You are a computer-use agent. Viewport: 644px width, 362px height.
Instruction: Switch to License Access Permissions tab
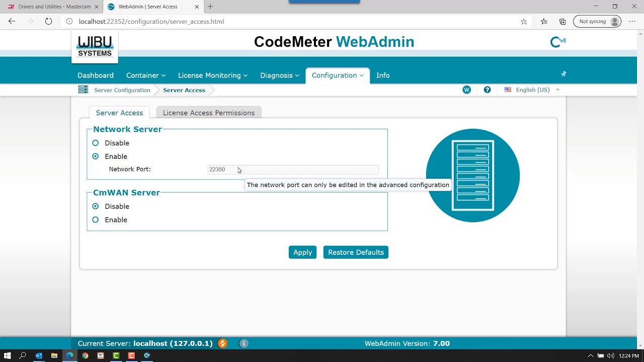(x=209, y=113)
